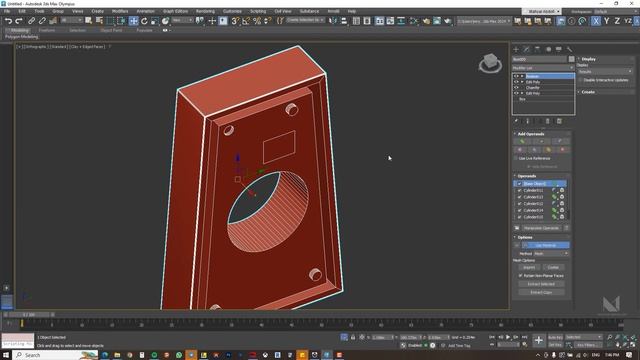Screen dimensions: 640x360
Task: Toggle 3D Snaps button
Action: coord(235,21)
